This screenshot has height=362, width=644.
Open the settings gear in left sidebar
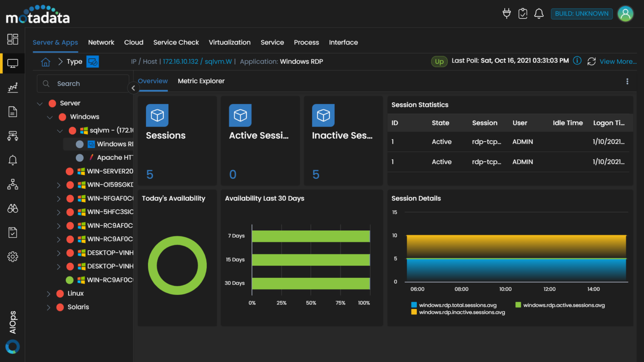tap(13, 256)
